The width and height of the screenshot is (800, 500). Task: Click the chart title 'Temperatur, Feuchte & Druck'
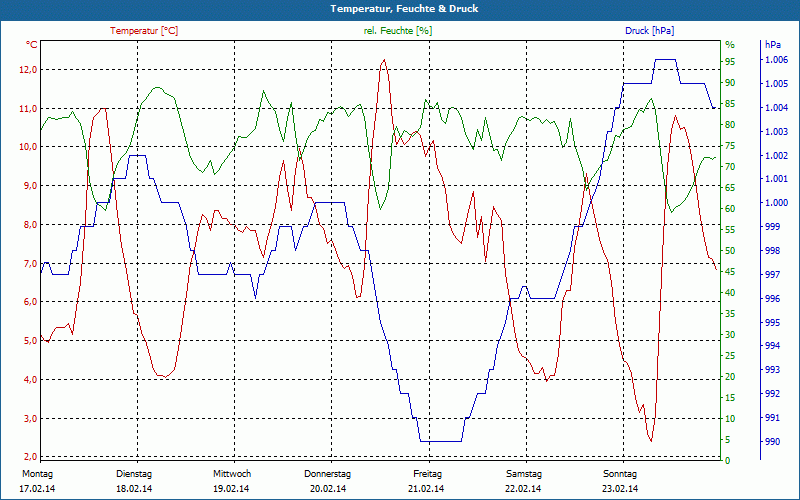pyautogui.click(x=404, y=9)
